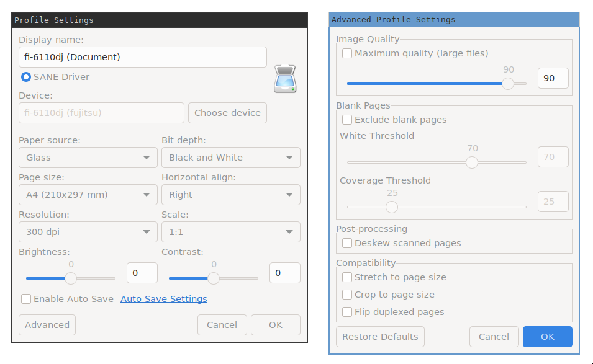
Task: Enable Auto Save option
Action: [26, 299]
